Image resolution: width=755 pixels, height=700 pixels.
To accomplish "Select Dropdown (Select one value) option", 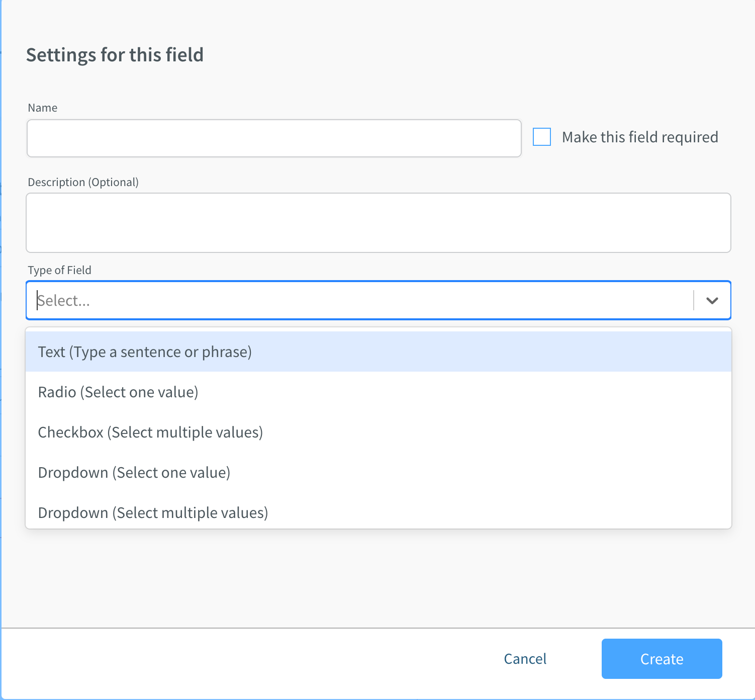I will pyautogui.click(x=379, y=472).
